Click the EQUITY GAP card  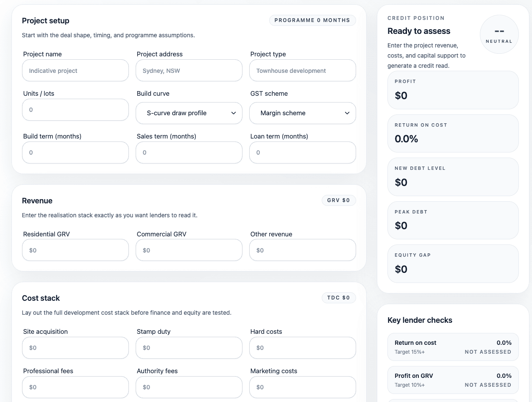(453, 263)
